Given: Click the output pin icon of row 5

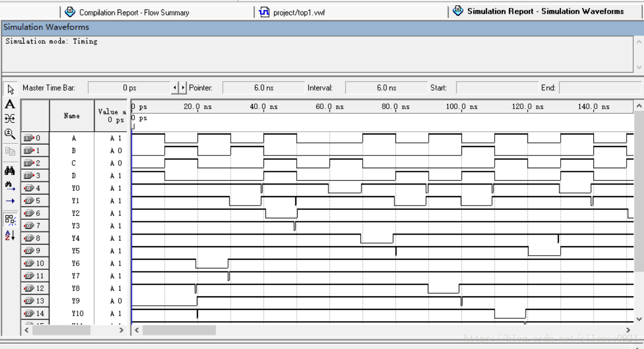Looking at the screenshot, I should click(29, 201).
